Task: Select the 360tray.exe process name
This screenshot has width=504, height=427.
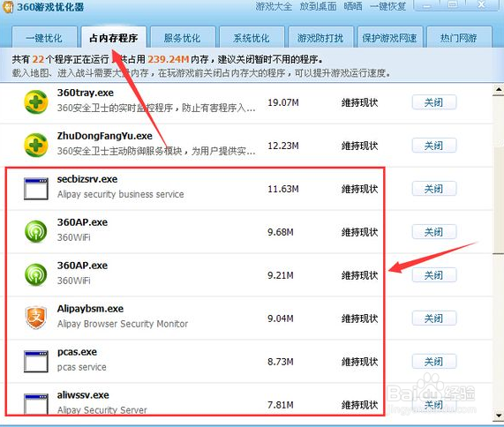Action: pyautogui.click(x=86, y=93)
